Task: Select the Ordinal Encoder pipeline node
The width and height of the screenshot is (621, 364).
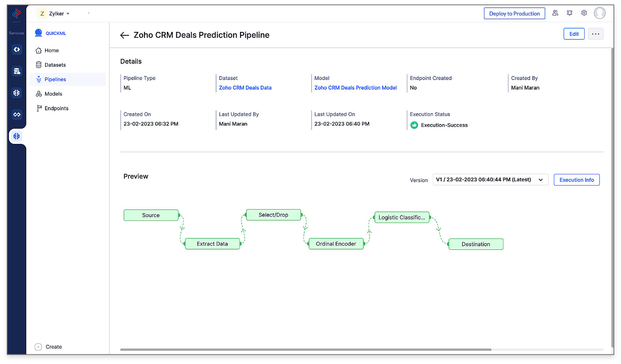Action: click(336, 244)
